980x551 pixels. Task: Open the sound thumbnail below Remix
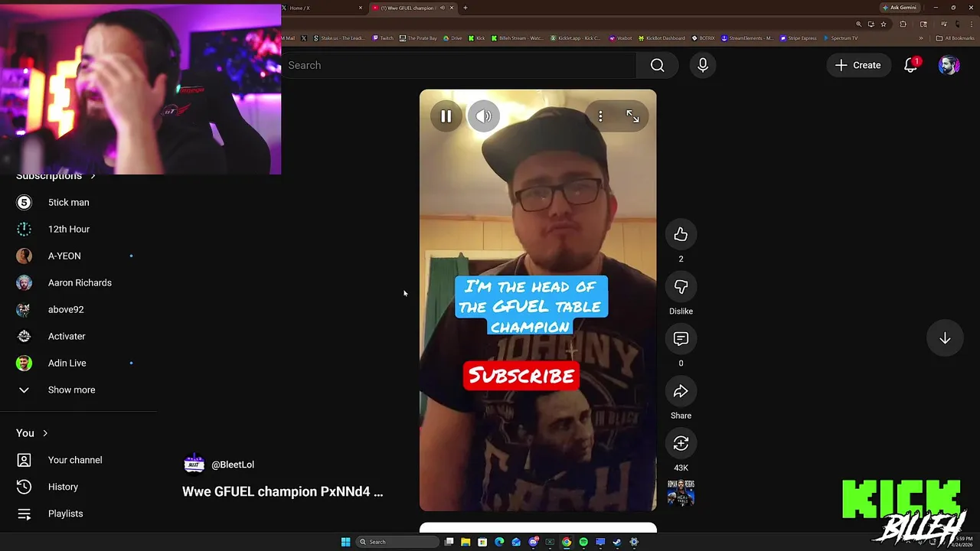[x=681, y=494]
